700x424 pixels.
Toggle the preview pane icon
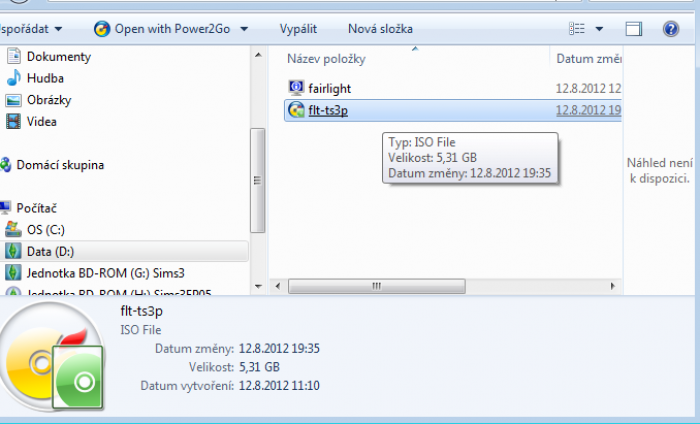point(634,29)
